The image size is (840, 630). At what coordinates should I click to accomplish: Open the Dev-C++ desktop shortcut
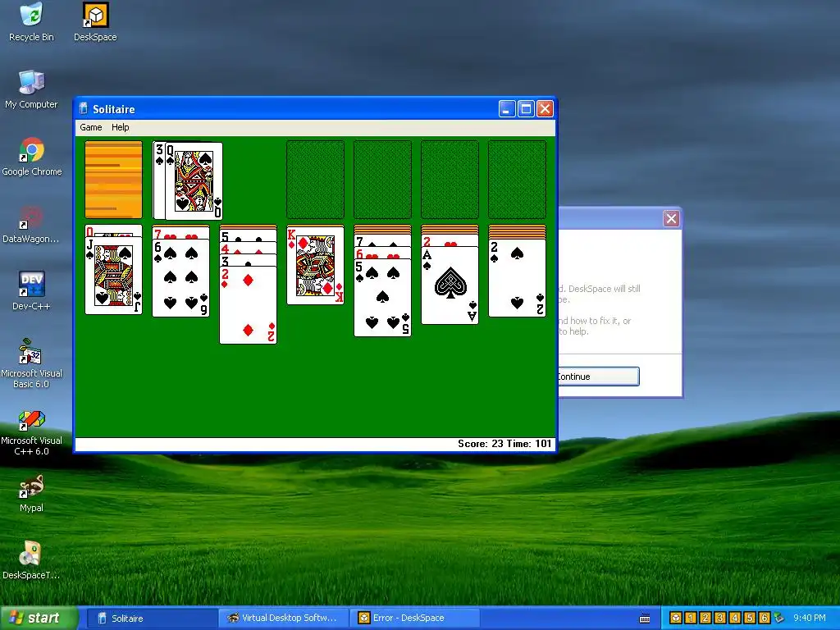tap(31, 291)
